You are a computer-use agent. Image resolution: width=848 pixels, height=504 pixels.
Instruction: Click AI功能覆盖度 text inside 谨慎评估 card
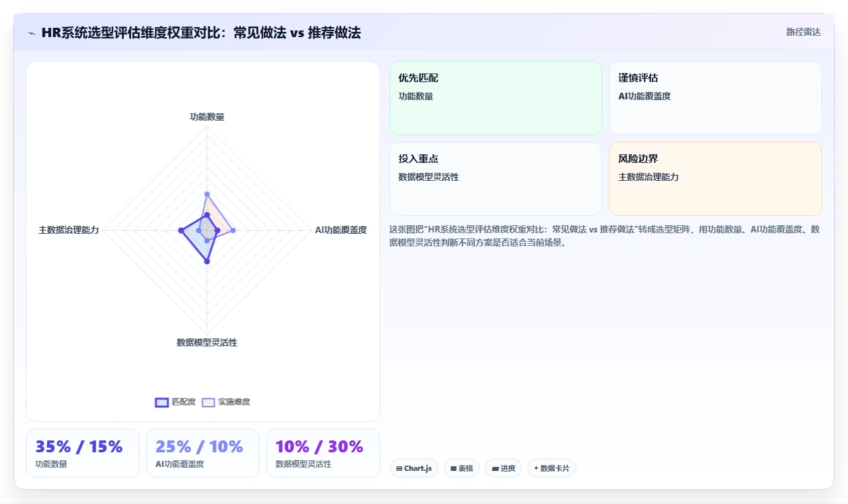pos(644,96)
